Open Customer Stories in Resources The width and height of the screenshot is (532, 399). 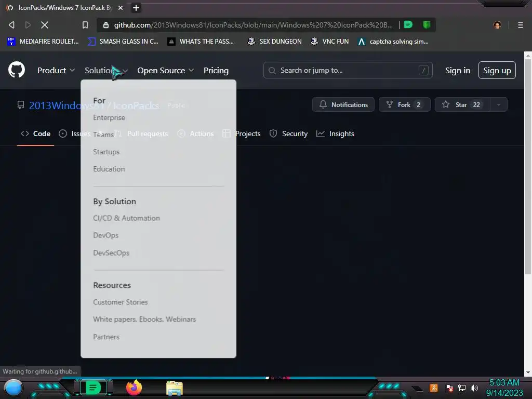121,302
